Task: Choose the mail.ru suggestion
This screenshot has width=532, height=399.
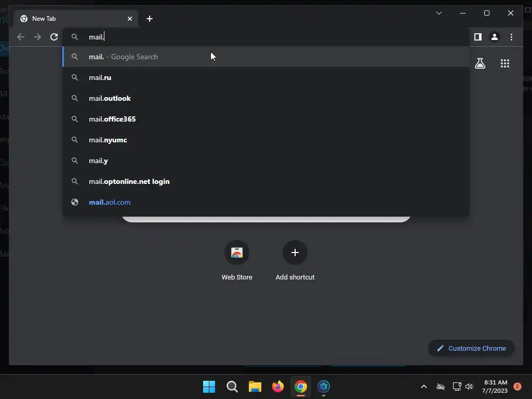Action: pos(266,78)
